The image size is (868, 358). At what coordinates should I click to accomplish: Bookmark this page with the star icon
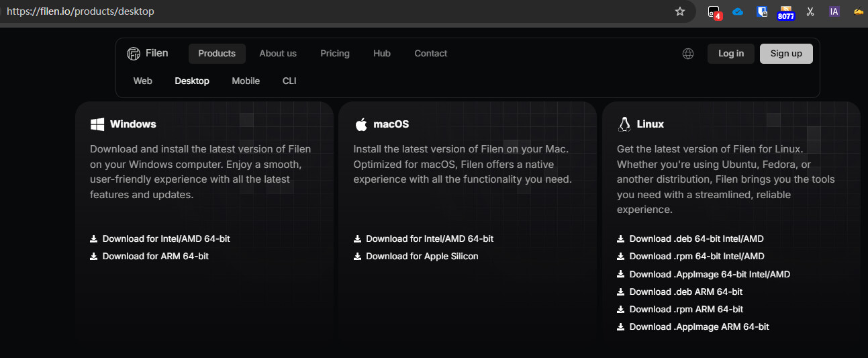680,11
